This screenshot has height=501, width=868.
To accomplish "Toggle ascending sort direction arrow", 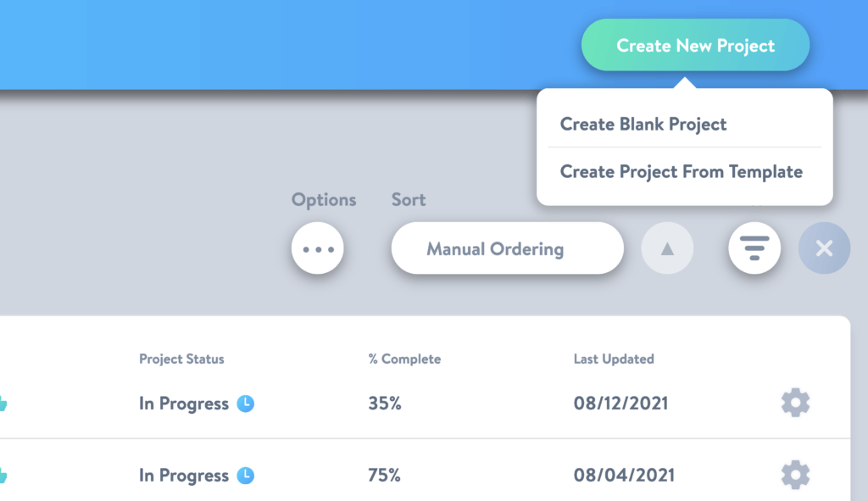I will click(667, 248).
